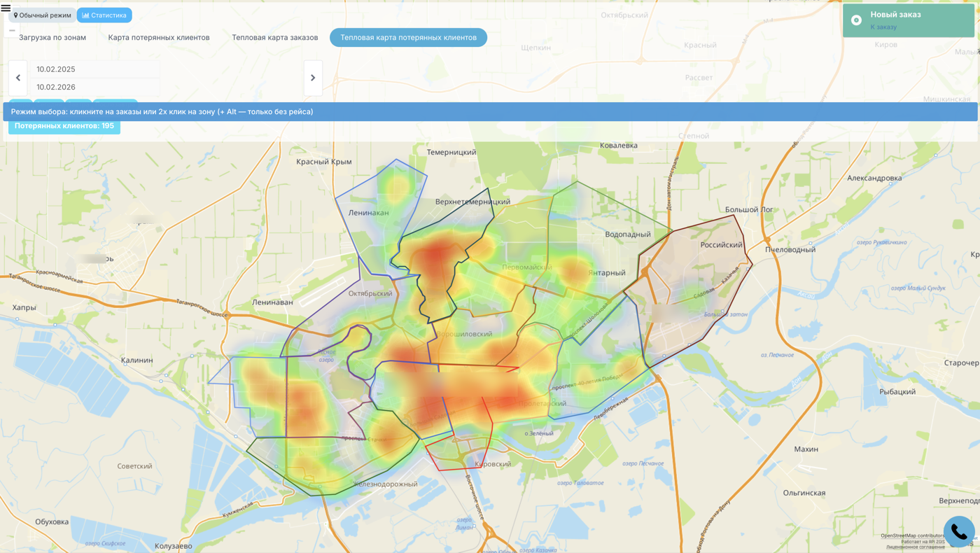The width and height of the screenshot is (980, 553).
Task: Open the Карта потерянных клиентов tab
Action: [159, 36]
